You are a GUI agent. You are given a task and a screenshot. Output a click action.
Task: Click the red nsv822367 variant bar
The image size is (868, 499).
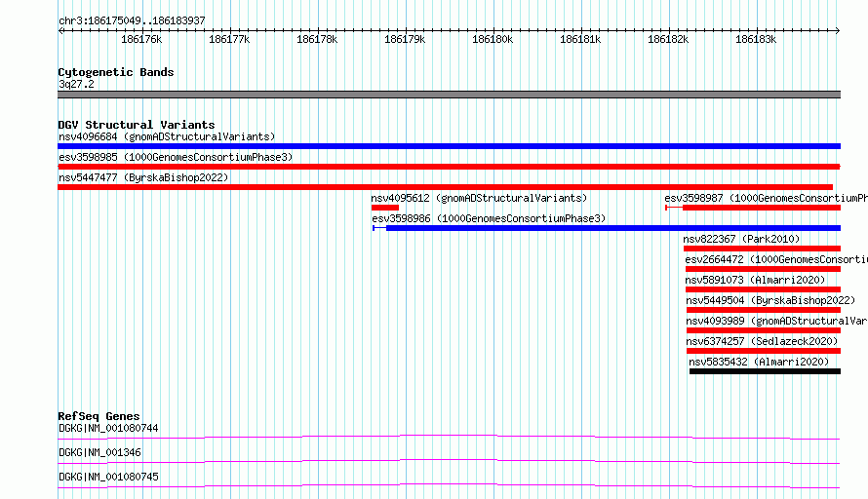[763, 249]
